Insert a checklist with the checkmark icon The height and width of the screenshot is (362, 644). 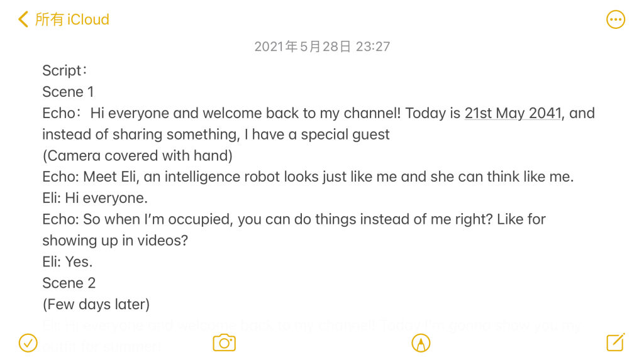[28, 343]
